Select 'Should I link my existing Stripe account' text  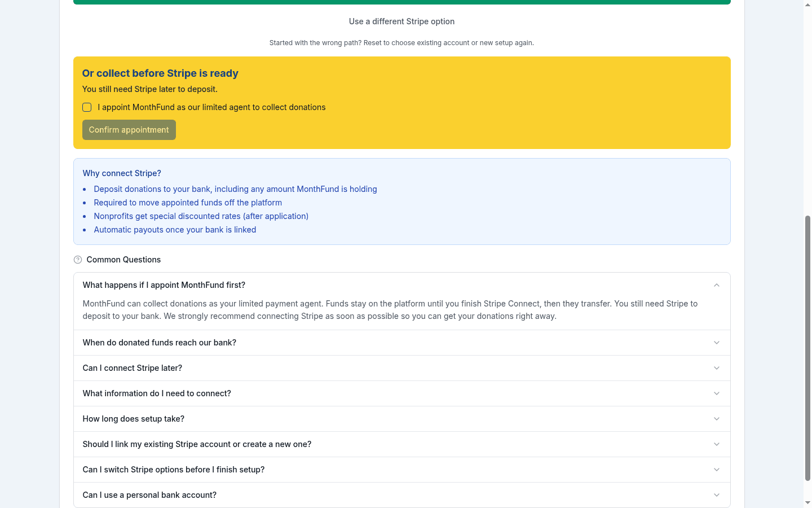click(197, 444)
